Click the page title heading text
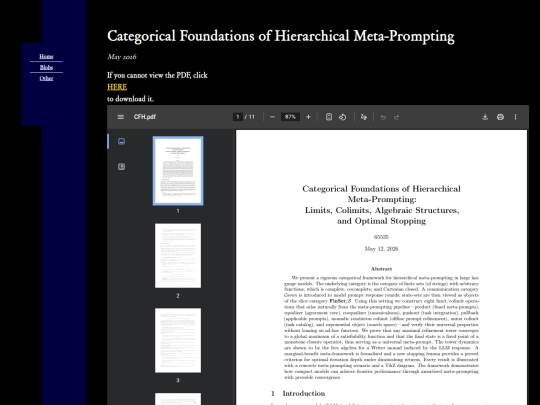Viewport: 540px width, 405px height. coord(281,36)
